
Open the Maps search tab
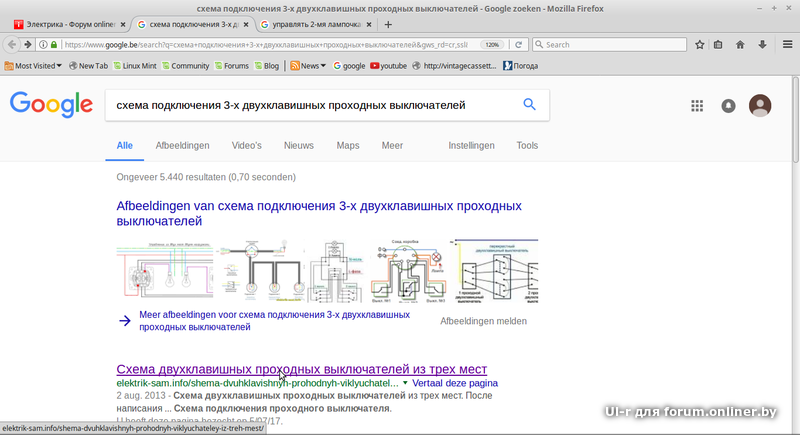point(348,145)
